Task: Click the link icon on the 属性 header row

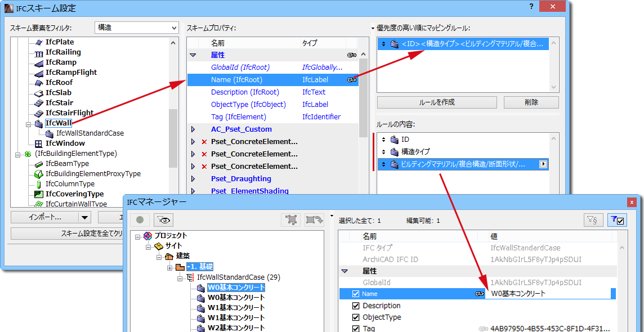Action: pyautogui.click(x=351, y=55)
